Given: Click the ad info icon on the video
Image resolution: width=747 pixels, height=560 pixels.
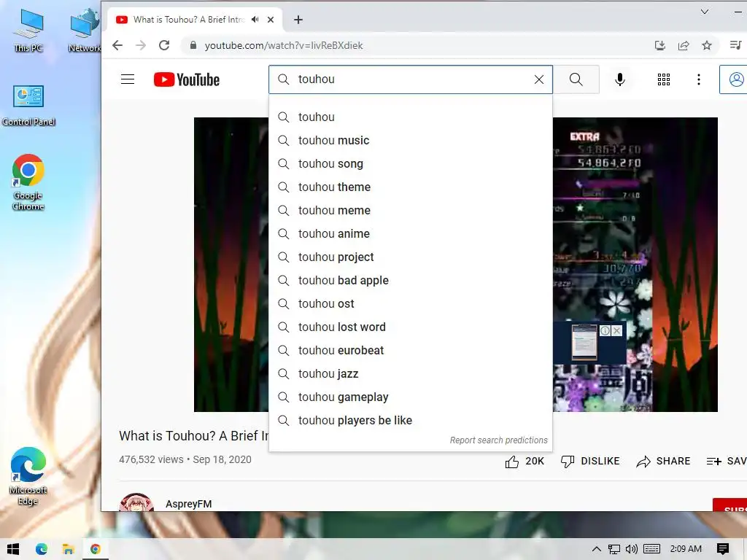Looking at the screenshot, I should [605, 330].
